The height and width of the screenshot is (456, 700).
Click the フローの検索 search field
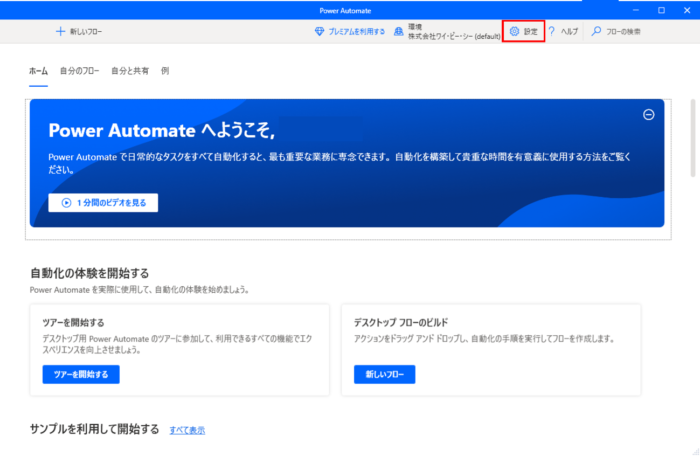(x=623, y=32)
